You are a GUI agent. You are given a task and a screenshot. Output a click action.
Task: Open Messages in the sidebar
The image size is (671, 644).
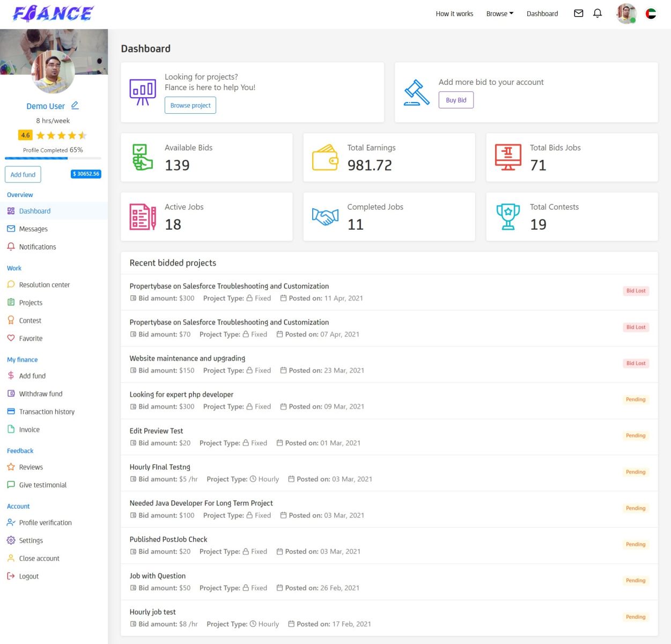coord(33,229)
